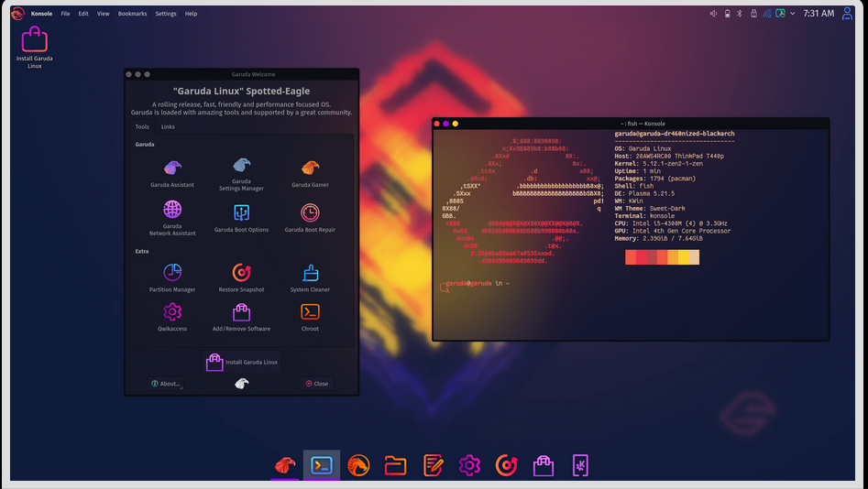Launch System Cleaner
The width and height of the screenshot is (868, 489).
(310, 277)
